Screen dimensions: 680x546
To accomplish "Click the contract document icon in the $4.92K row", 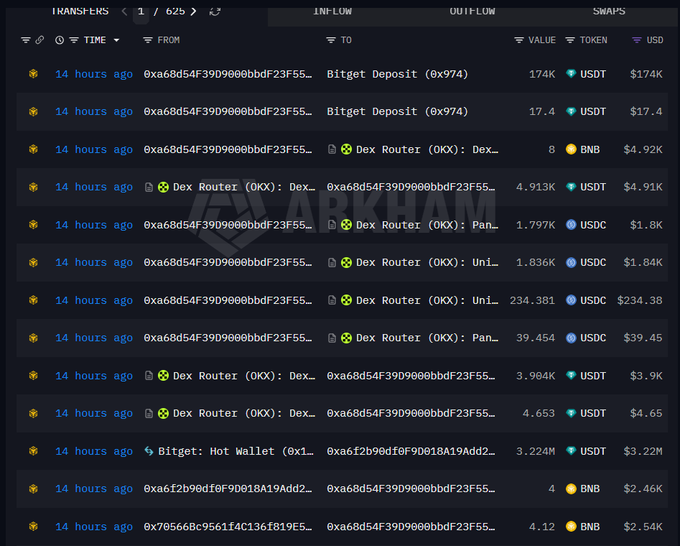I will pyautogui.click(x=332, y=150).
